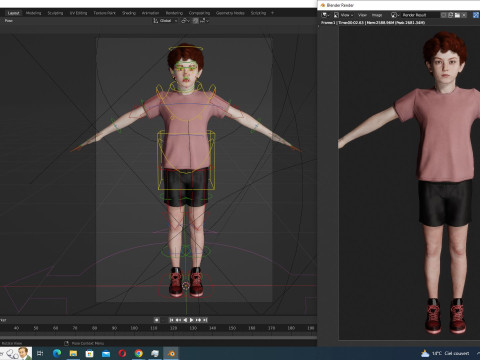
Task: Switch to the Compositing workspace tab
Action: [x=199, y=13]
